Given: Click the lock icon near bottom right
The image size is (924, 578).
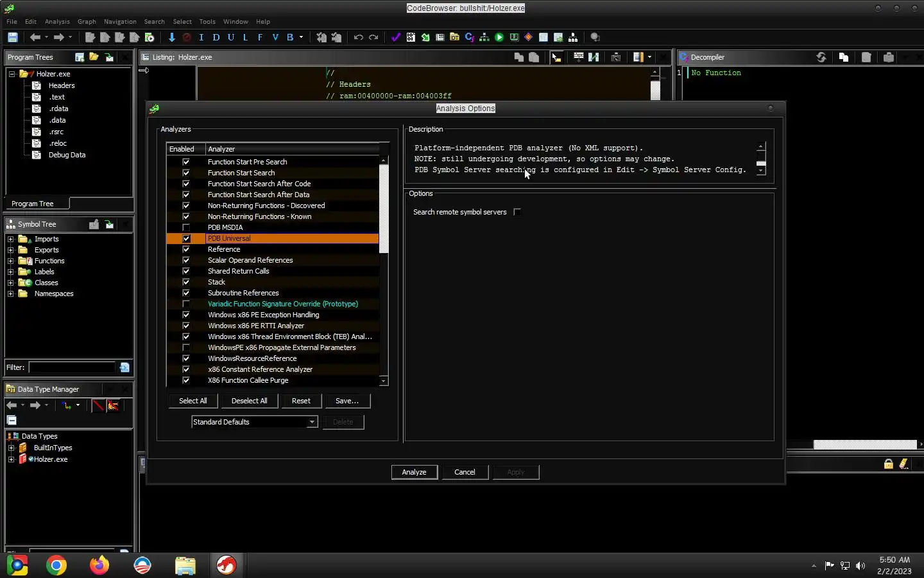Looking at the screenshot, I should (889, 464).
